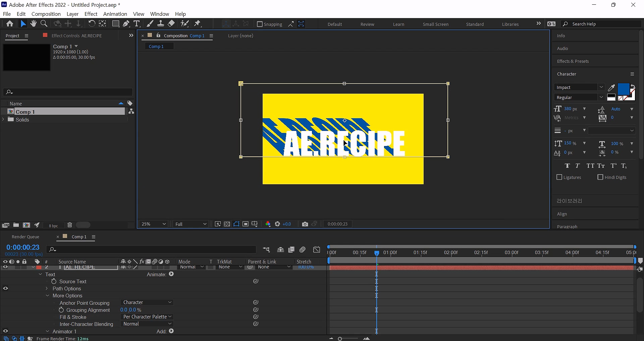Select the Eraser tool

pyautogui.click(x=171, y=24)
